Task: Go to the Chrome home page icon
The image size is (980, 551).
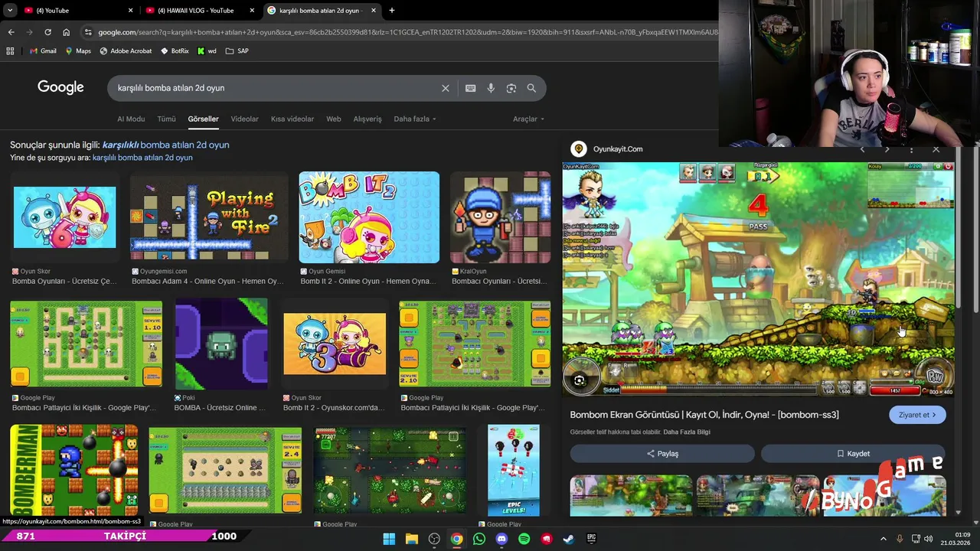Action: [66, 32]
